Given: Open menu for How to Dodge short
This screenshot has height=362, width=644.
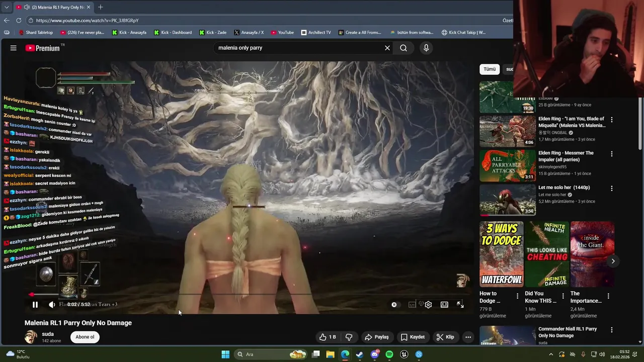Looking at the screenshot, I should tap(517, 296).
